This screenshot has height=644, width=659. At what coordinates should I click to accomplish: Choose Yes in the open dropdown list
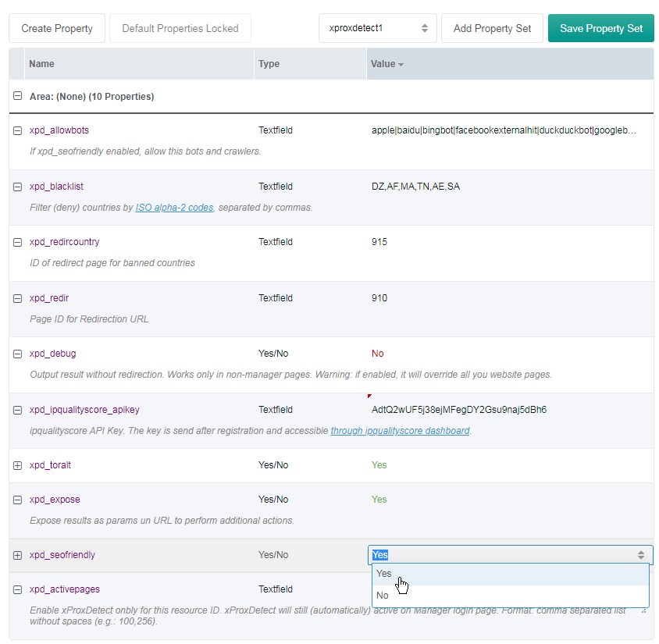[510, 574]
